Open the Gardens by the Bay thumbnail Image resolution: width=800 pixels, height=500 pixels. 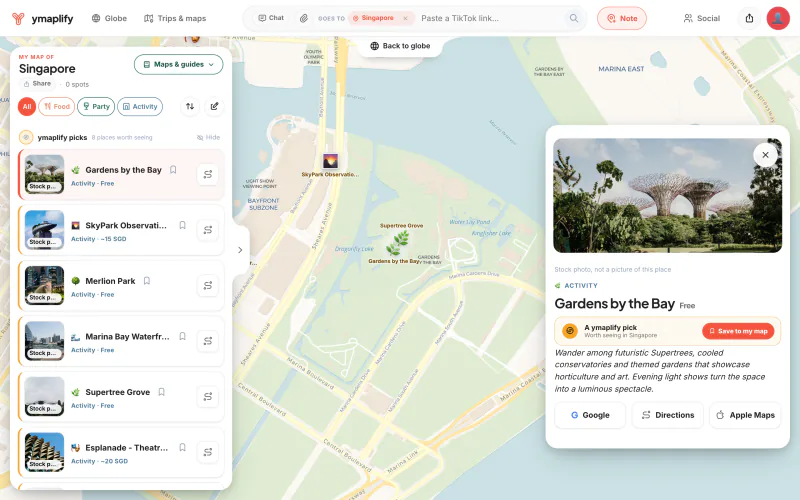(44, 174)
